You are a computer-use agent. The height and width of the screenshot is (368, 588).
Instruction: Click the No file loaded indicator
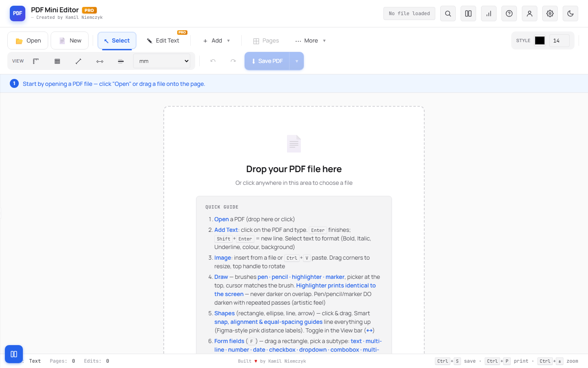tap(409, 13)
